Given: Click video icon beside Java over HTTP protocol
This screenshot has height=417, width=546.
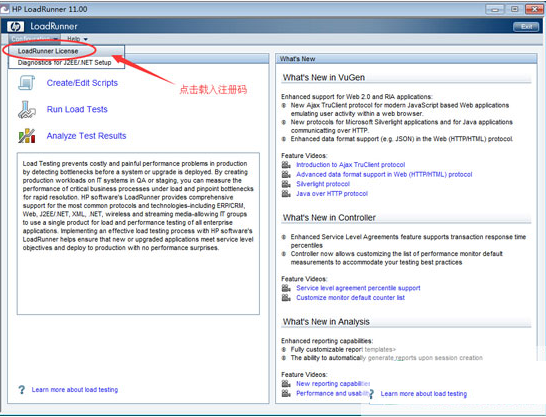Looking at the screenshot, I should (x=286, y=194).
